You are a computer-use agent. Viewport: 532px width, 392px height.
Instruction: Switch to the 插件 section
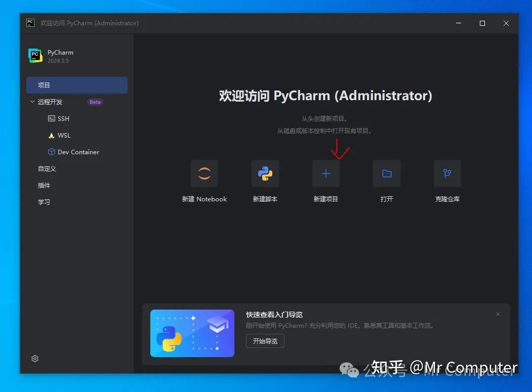[44, 185]
